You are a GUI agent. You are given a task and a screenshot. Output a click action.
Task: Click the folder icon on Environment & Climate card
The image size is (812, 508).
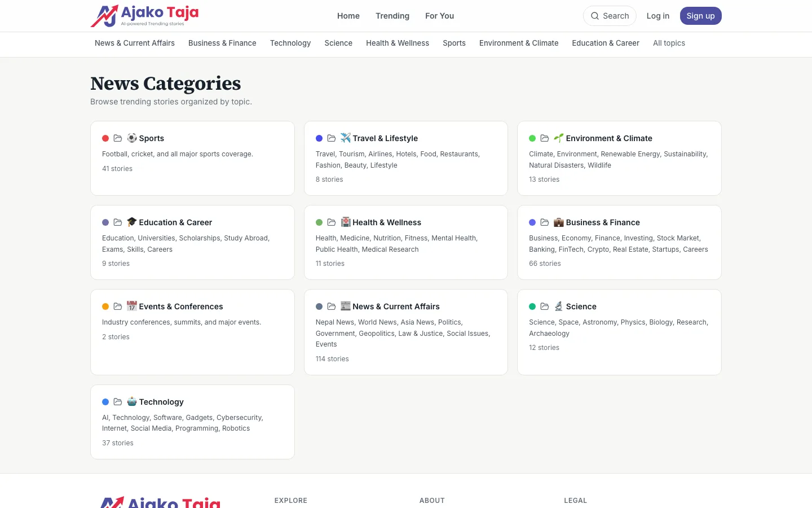point(545,138)
